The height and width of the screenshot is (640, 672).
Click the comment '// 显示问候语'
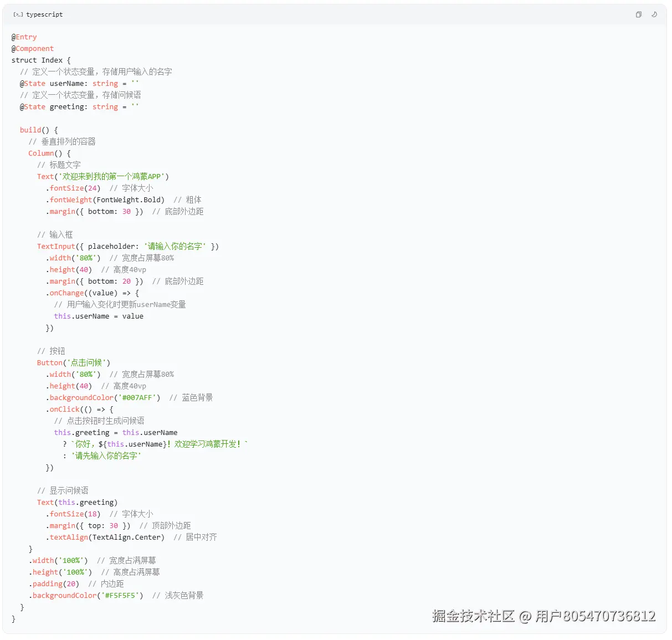tap(63, 491)
